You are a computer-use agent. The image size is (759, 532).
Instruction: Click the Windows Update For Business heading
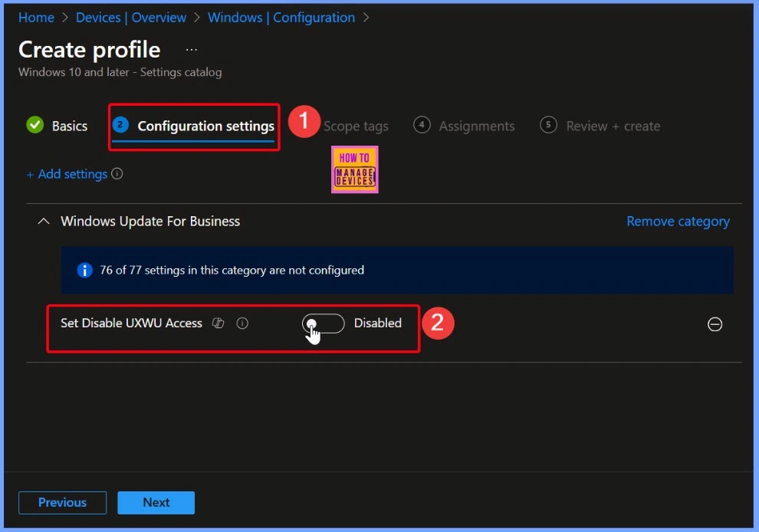(x=150, y=222)
